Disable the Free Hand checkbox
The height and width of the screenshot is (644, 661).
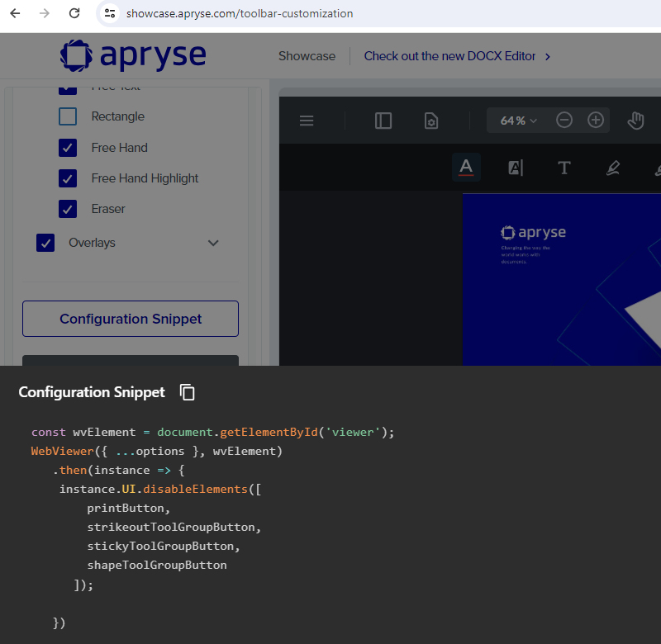pyautogui.click(x=68, y=147)
